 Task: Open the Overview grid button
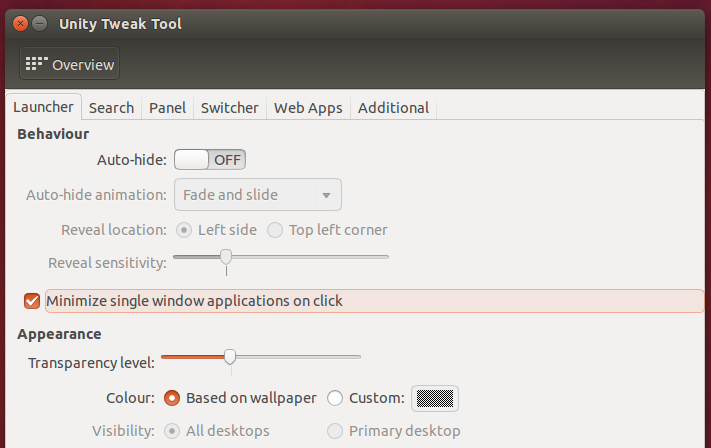pos(69,64)
